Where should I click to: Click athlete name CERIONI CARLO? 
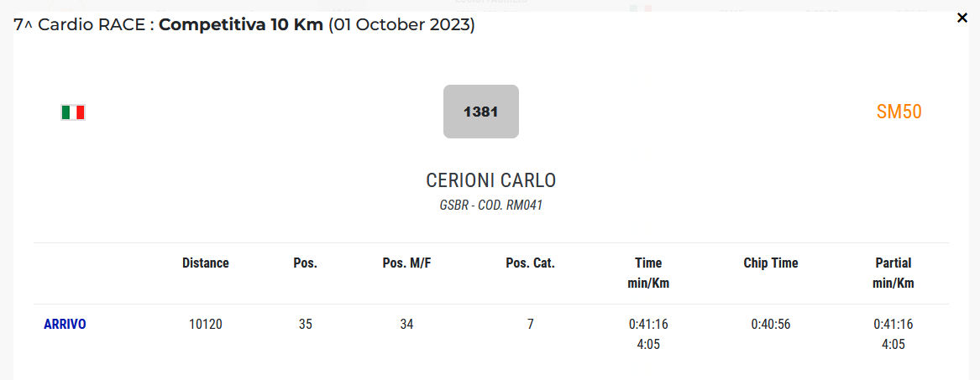[x=490, y=180]
